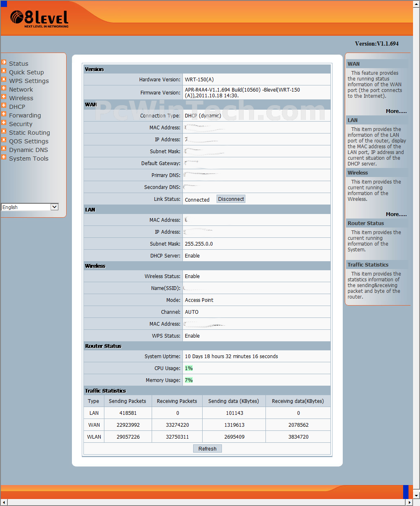Screen dimensions: 420x506
Task: Click WLAN receiving packets value 32750311
Action: pyautogui.click(x=178, y=437)
